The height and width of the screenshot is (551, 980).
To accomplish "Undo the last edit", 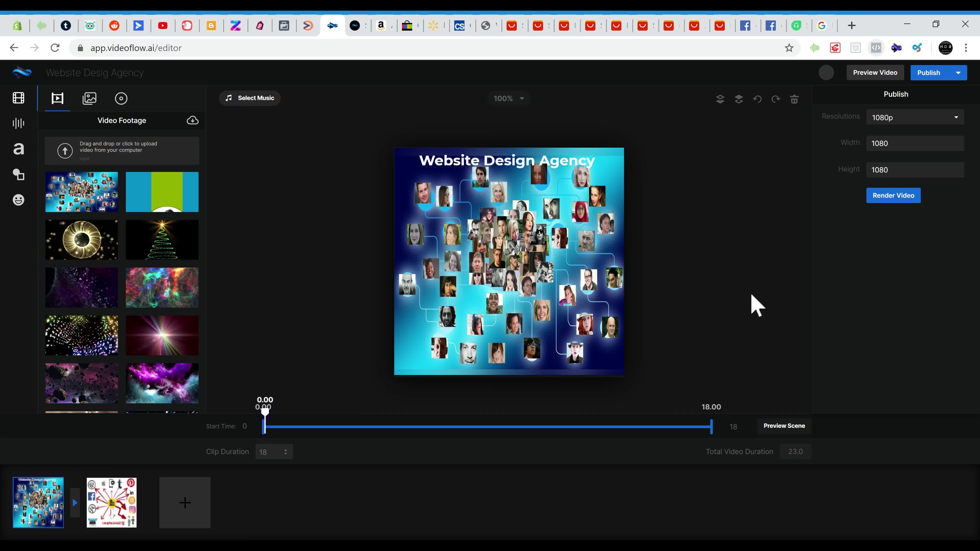I will [x=757, y=99].
